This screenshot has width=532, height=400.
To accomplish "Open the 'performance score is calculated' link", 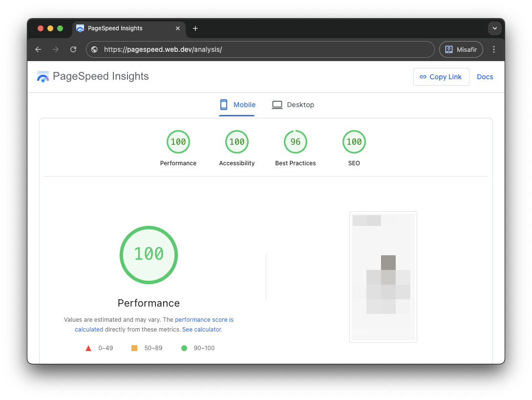I will [204, 320].
